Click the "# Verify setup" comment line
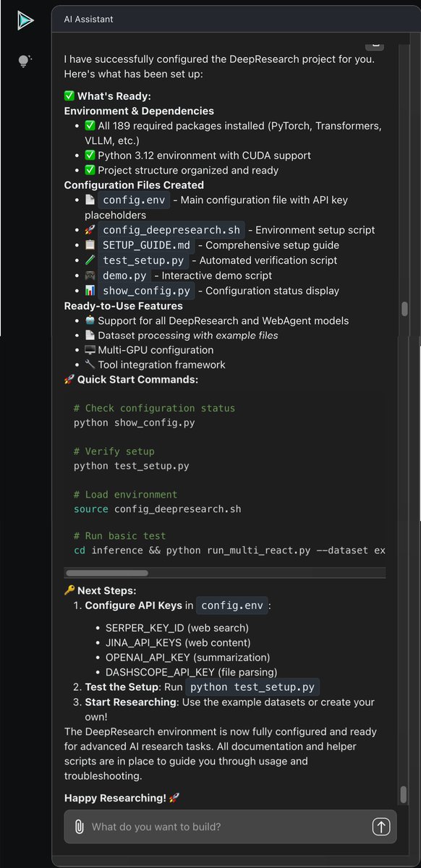This screenshot has height=868, width=421. (x=114, y=451)
